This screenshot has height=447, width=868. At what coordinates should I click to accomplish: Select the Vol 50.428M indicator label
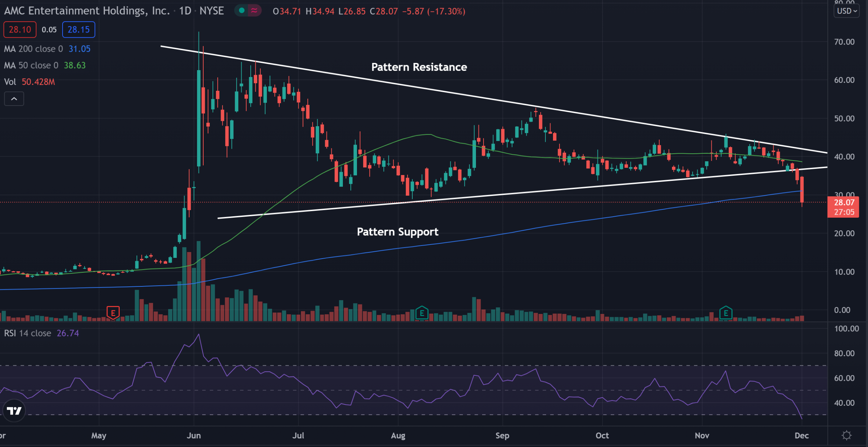click(x=29, y=82)
